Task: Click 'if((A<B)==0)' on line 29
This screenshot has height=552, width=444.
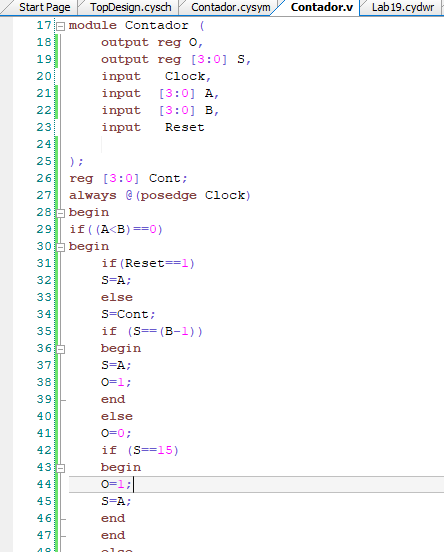Action: 116,230
